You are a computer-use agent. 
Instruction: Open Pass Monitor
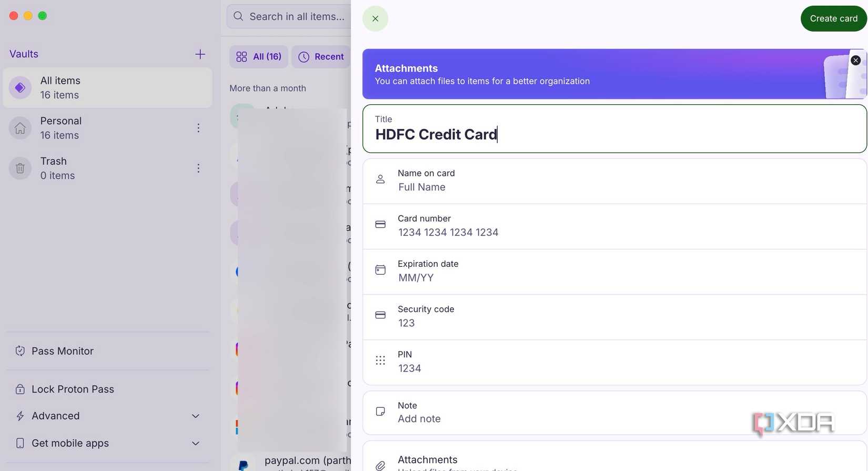(107, 351)
